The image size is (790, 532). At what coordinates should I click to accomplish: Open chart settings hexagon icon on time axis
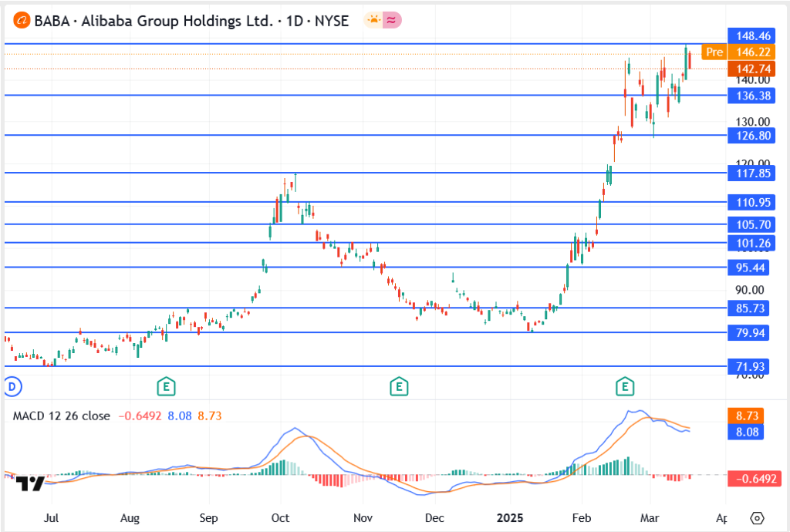coord(757,517)
